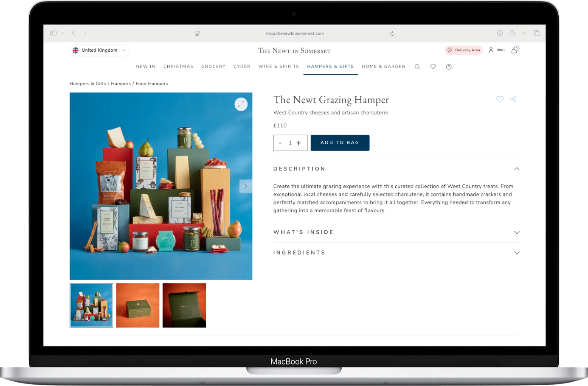Show next image with right arrow
The width and height of the screenshot is (588, 386).
(246, 186)
